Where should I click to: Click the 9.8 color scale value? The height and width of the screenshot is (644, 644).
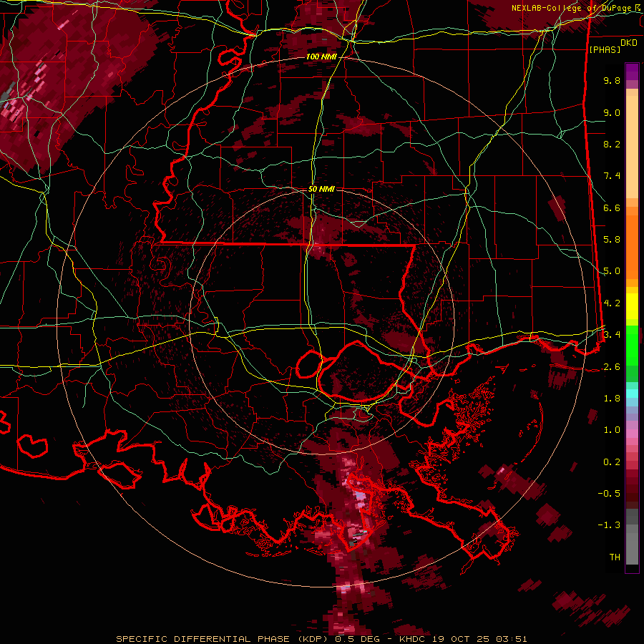(x=612, y=80)
